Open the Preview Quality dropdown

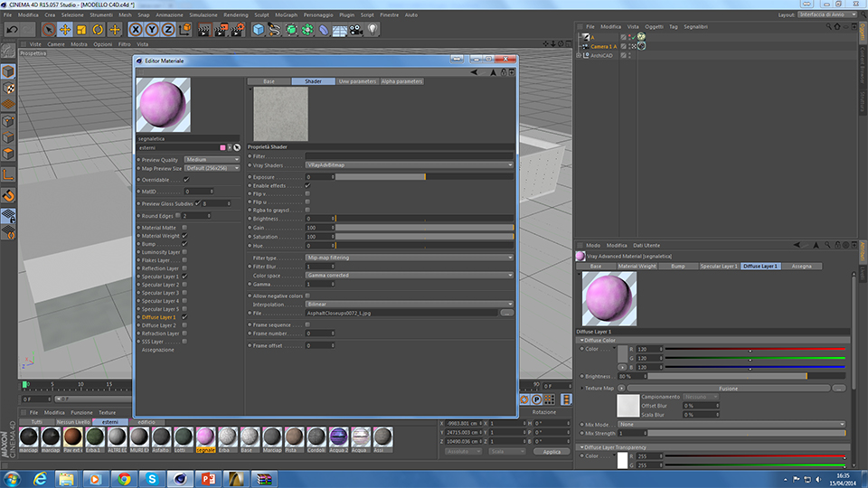(x=212, y=160)
